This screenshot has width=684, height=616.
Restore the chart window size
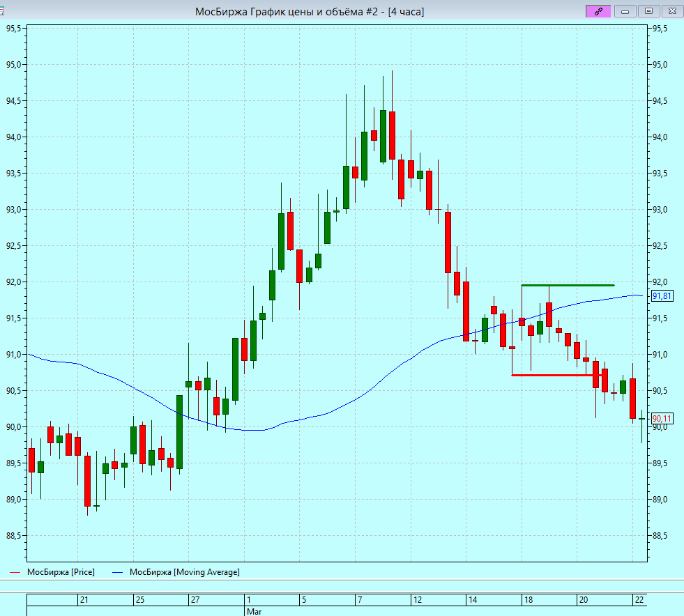648,11
